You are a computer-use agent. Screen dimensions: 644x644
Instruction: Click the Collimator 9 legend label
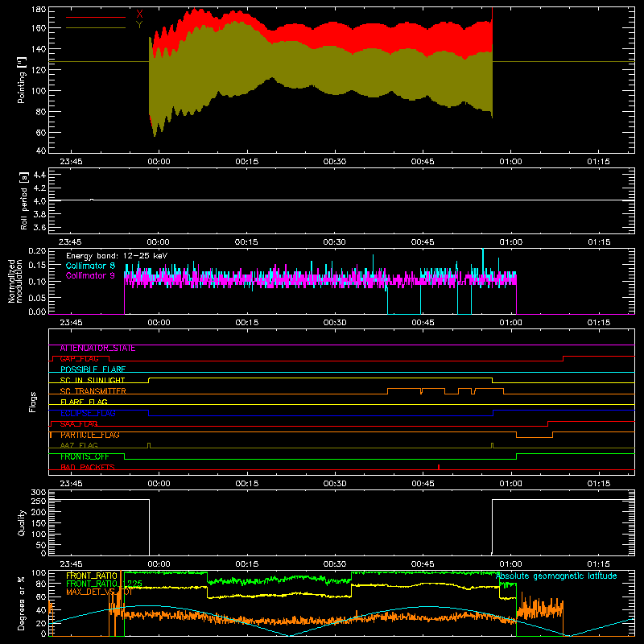[90, 275]
